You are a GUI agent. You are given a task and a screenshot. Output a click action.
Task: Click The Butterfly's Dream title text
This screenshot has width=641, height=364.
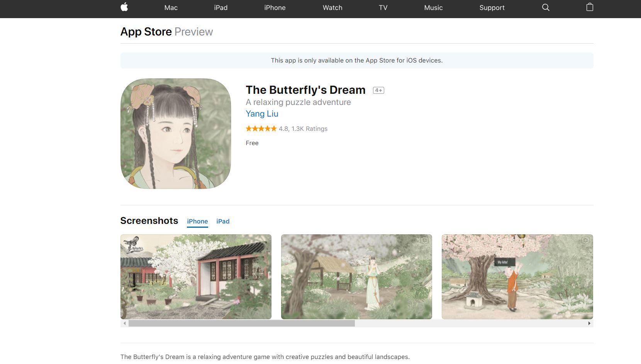click(x=305, y=90)
